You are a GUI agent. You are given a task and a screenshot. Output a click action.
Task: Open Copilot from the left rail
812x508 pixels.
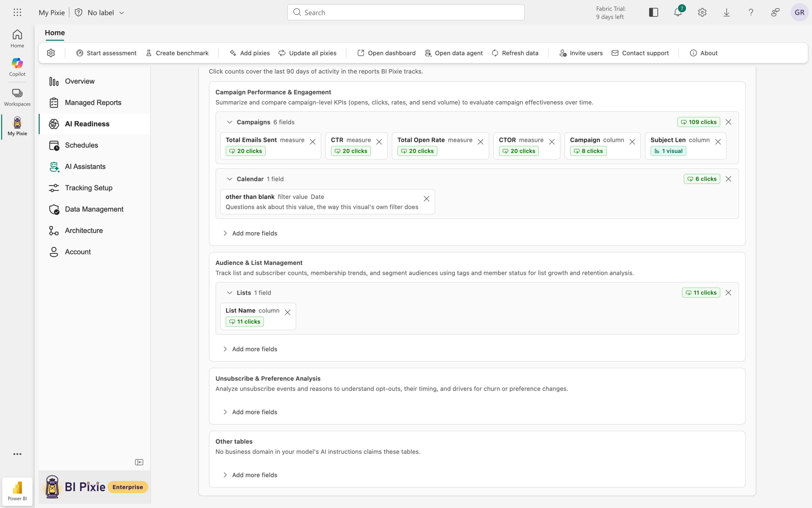[17, 67]
